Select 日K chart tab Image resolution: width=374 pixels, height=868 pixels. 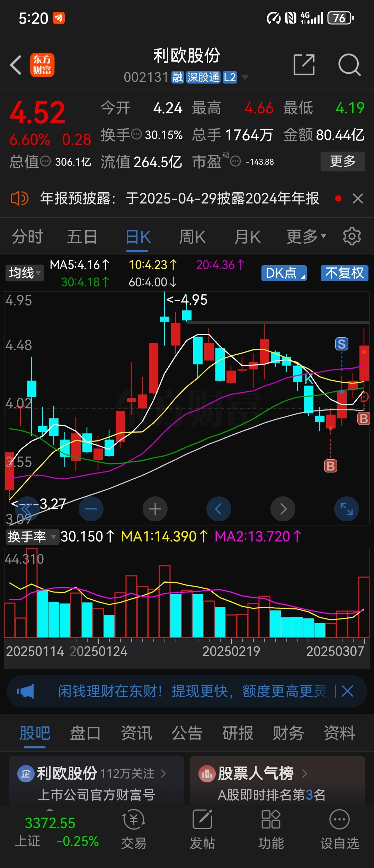138,237
